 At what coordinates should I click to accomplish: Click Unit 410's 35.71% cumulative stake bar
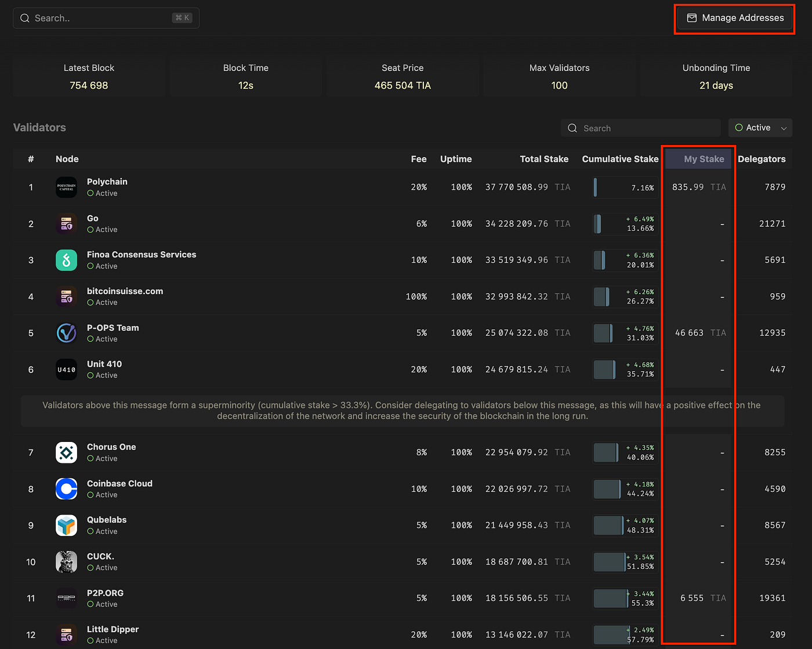pyautogui.click(x=625, y=369)
